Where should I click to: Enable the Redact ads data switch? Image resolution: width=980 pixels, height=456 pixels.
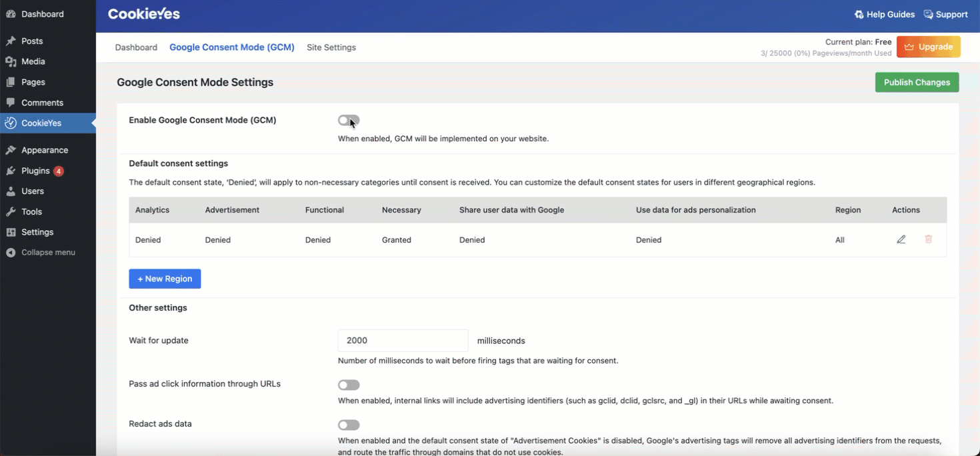(x=349, y=425)
